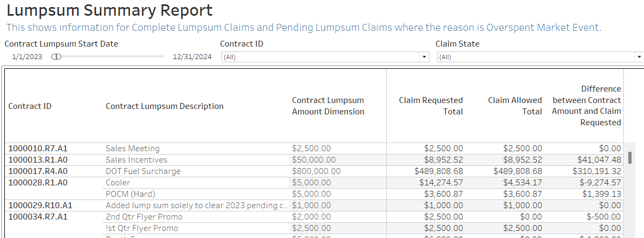Screen dimensions: 644x238
Task: Select the Contract ID column header
Action: coord(30,106)
